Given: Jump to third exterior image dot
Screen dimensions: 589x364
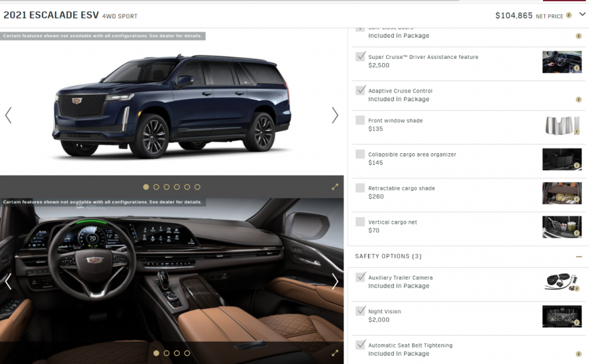Looking at the screenshot, I should click(167, 187).
